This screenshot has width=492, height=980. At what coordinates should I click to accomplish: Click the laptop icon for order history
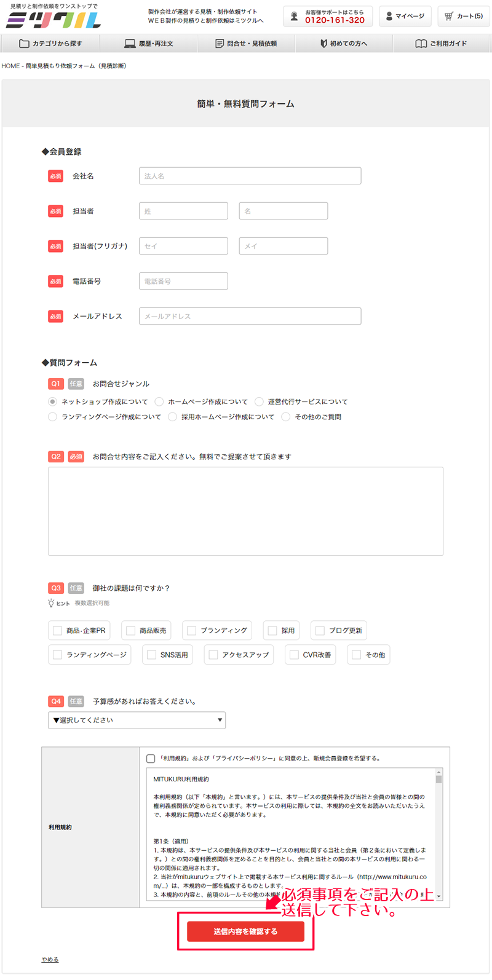pyautogui.click(x=130, y=44)
